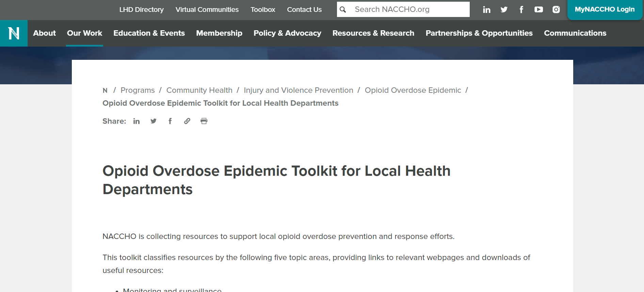The height and width of the screenshot is (292, 644).
Task: Click the NACCHO logo home icon
Action: 14,33
